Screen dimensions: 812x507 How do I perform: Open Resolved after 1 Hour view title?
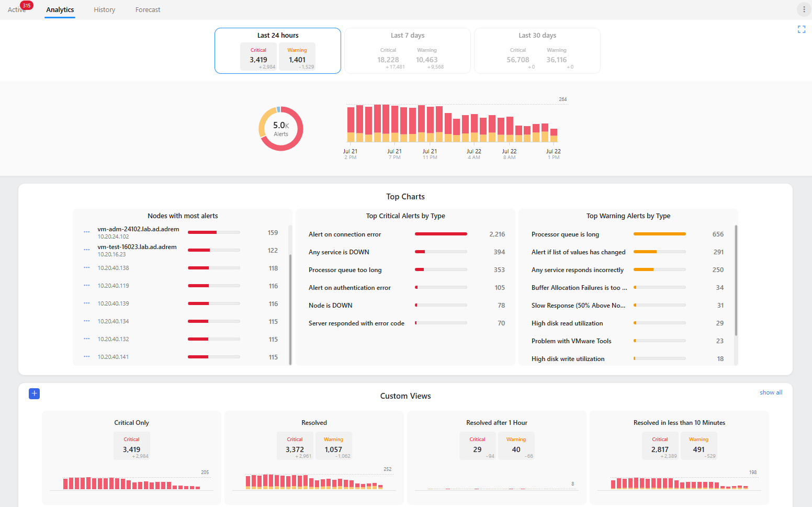pos(497,423)
